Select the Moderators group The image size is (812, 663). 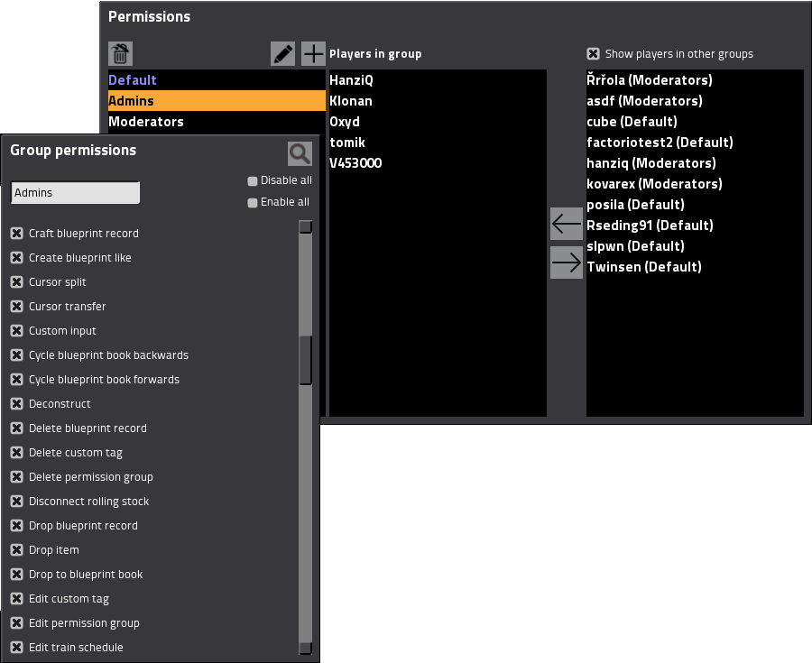pyautogui.click(x=217, y=122)
